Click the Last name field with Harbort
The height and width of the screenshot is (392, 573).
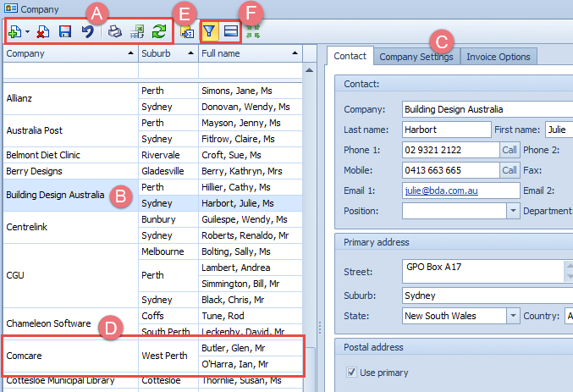click(447, 130)
